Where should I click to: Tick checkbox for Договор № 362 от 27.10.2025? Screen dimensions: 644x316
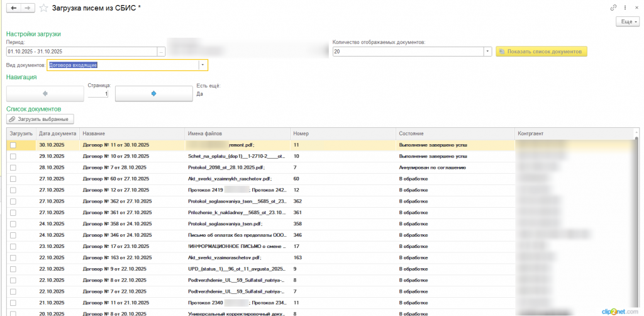(13, 201)
